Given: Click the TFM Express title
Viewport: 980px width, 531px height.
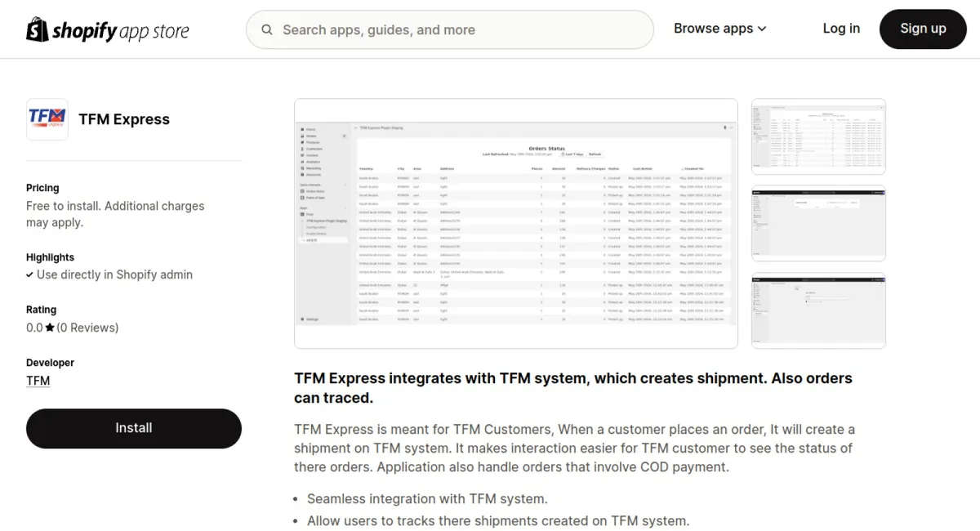Looking at the screenshot, I should click(x=124, y=119).
